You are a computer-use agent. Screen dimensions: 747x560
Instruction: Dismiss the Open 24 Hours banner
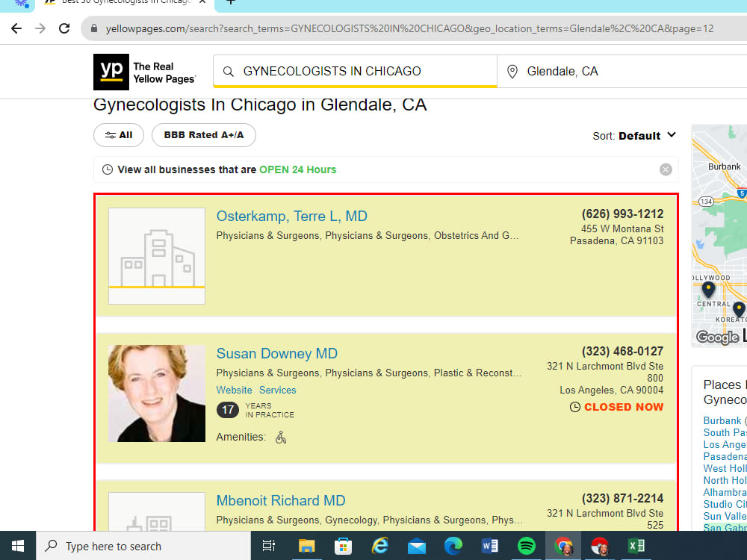pyautogui.click(x=666, y=169)
